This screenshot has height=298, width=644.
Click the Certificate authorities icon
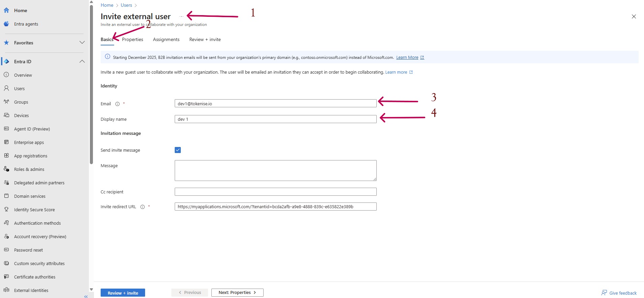coord(6,277)
